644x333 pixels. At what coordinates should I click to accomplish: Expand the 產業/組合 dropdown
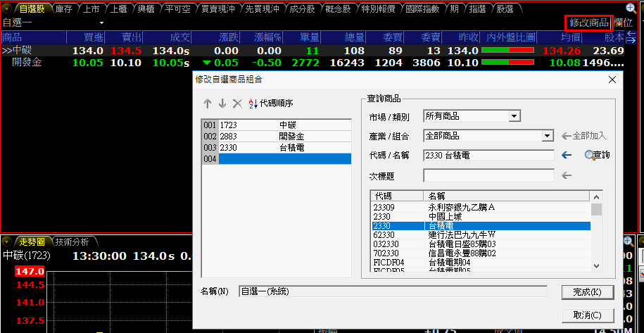point(548,136)
